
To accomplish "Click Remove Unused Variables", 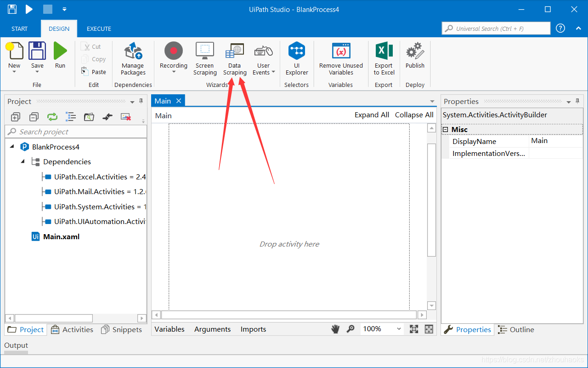I will pos(341,58).
